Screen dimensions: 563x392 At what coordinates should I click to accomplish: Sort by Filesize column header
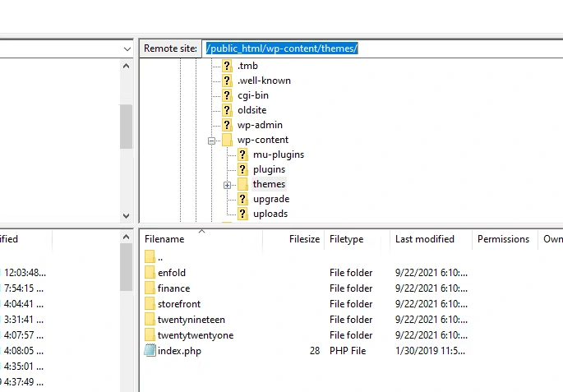point(304,239)
